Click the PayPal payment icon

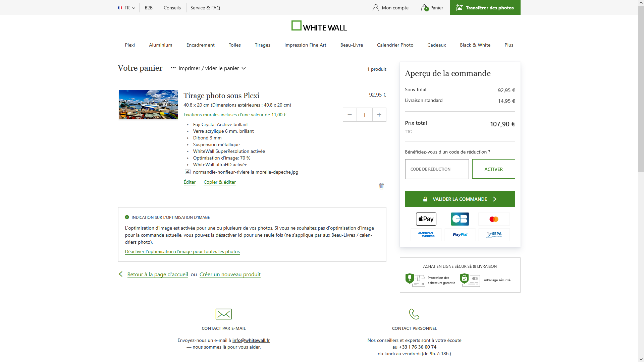[460, 235]
